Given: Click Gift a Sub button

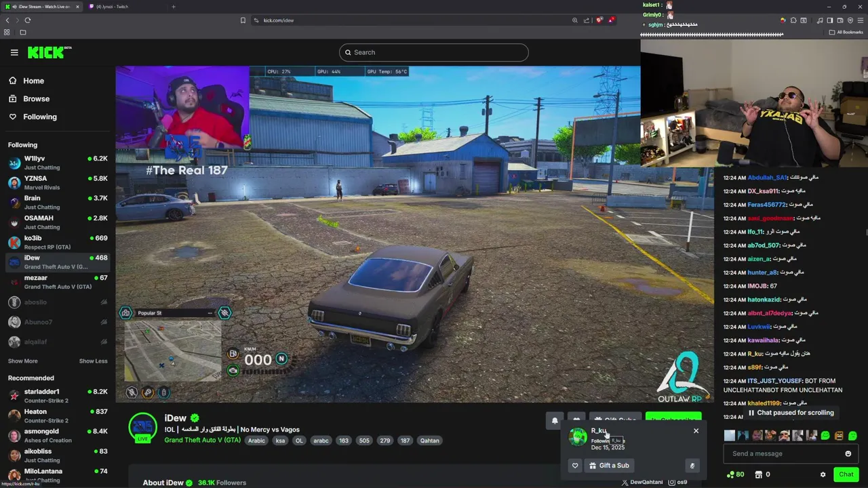Looking at the screenshot, I should (x=609, y=466).
